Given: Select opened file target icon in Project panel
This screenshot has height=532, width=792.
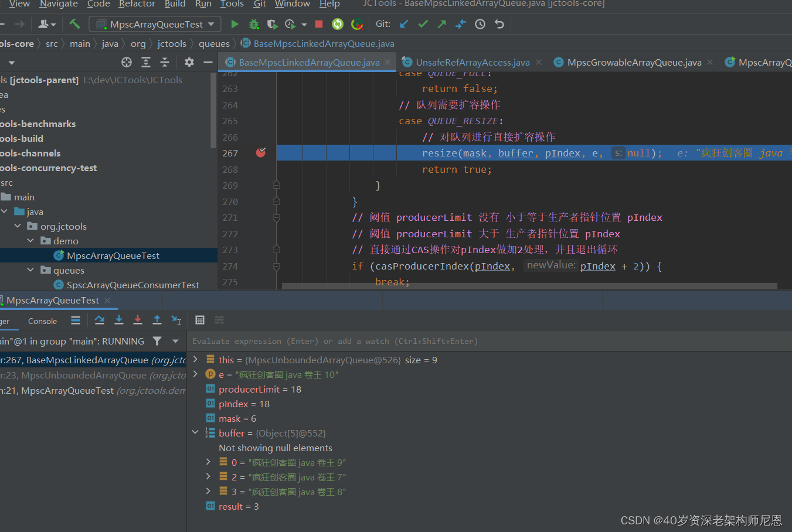Looking at the screenshot, I should point(127,62).
